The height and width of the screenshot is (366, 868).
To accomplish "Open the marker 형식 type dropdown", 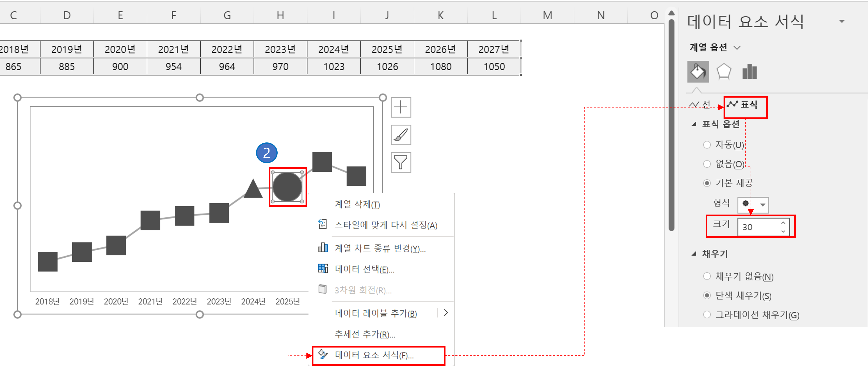I will tap(763, 205).
